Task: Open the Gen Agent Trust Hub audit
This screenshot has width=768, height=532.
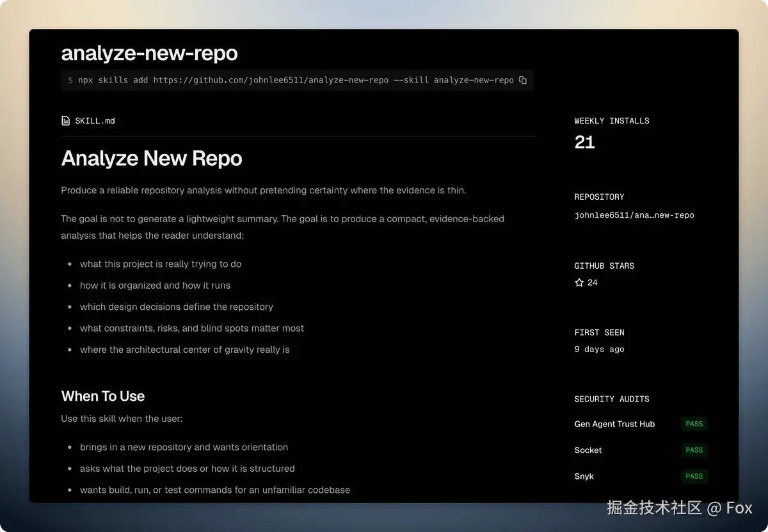Action: (614, 424)
